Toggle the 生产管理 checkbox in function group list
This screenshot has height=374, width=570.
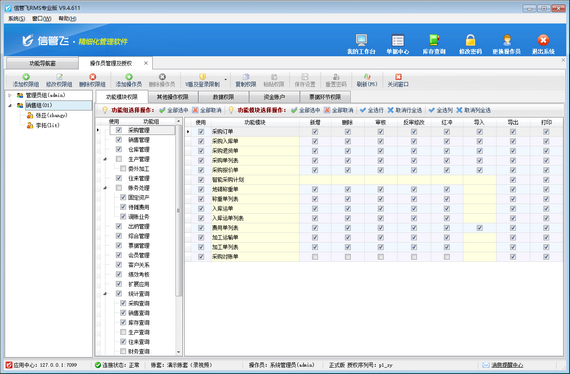click(119, 159)
